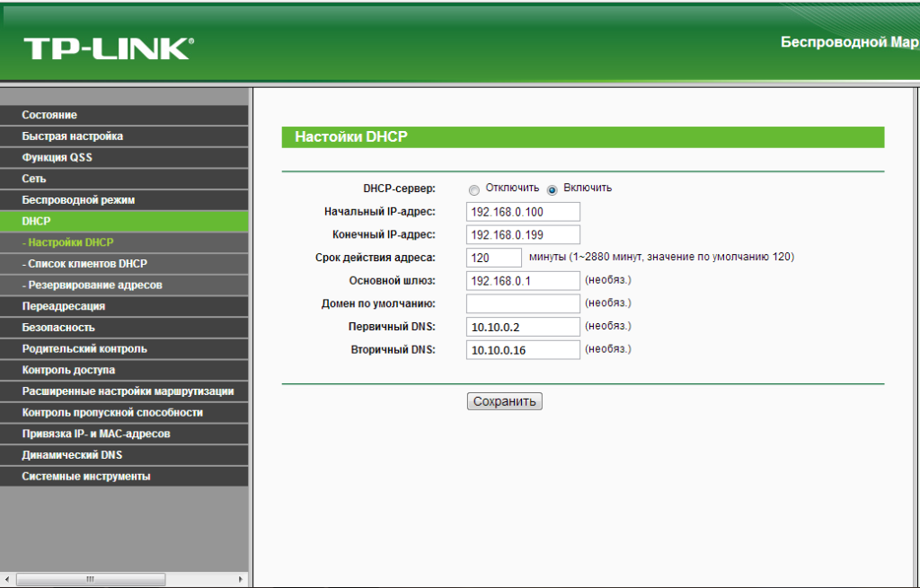Focus the Срок действия адреса field
The height and width of the screenshot is (588, 920).
pos(493,258)
